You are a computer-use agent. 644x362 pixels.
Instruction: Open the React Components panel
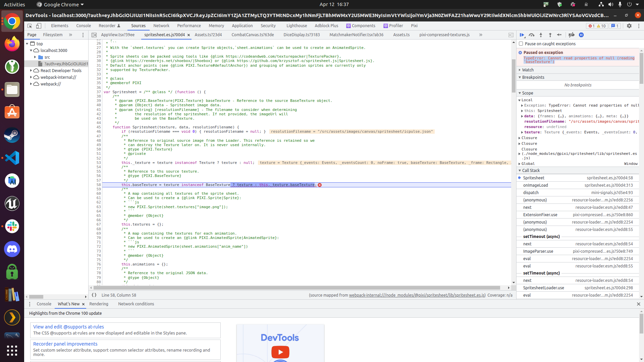tap(361, 26)
